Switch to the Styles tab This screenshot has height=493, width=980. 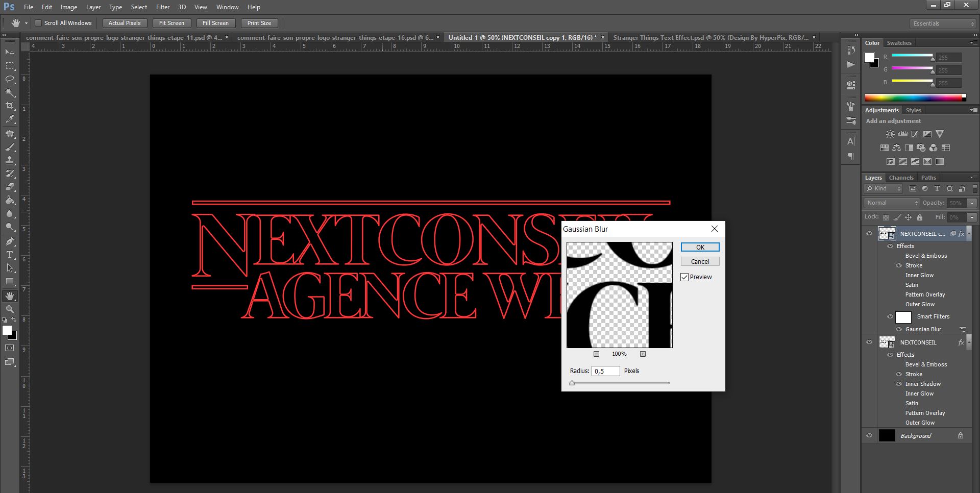point(913,110)
